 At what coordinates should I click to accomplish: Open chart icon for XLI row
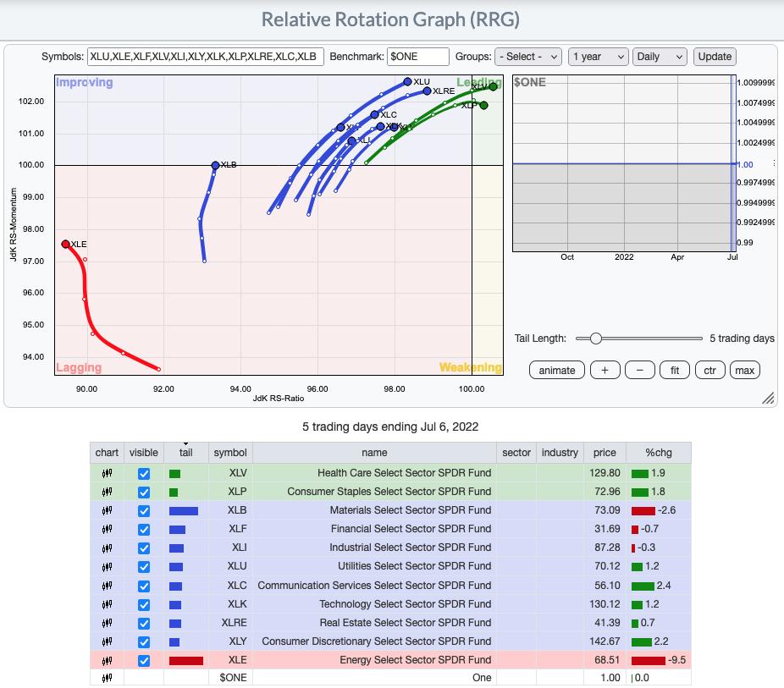tap(107, 548)
